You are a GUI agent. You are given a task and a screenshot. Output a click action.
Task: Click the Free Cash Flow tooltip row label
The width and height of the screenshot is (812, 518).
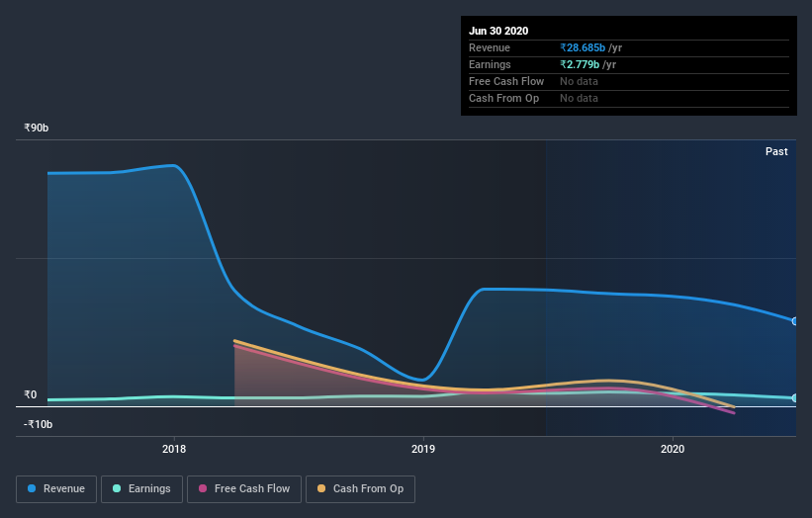[x=506, y=81]
